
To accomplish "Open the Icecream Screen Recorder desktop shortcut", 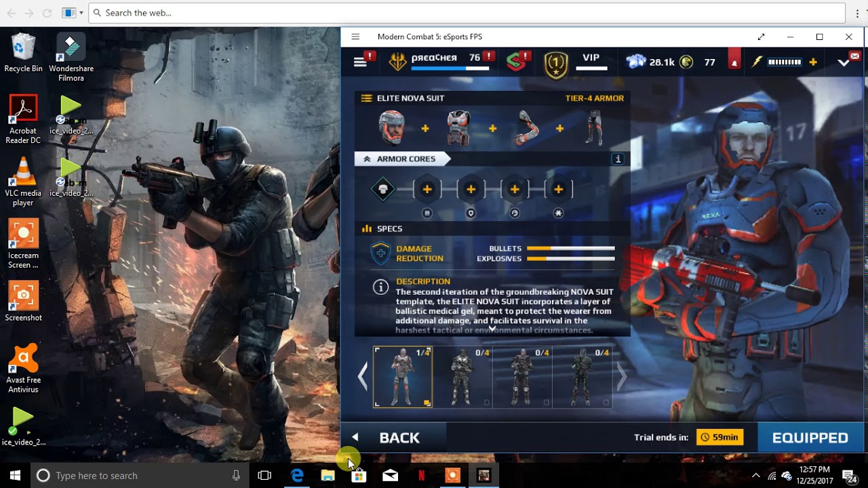I will [x=23, y=245].
